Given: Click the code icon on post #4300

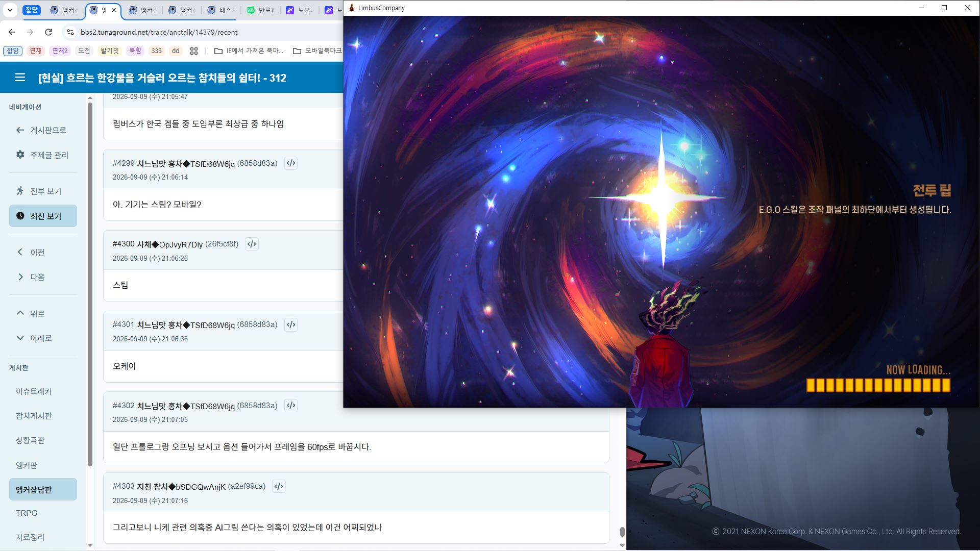Looking at the screenshot, I should pos(252,244).
